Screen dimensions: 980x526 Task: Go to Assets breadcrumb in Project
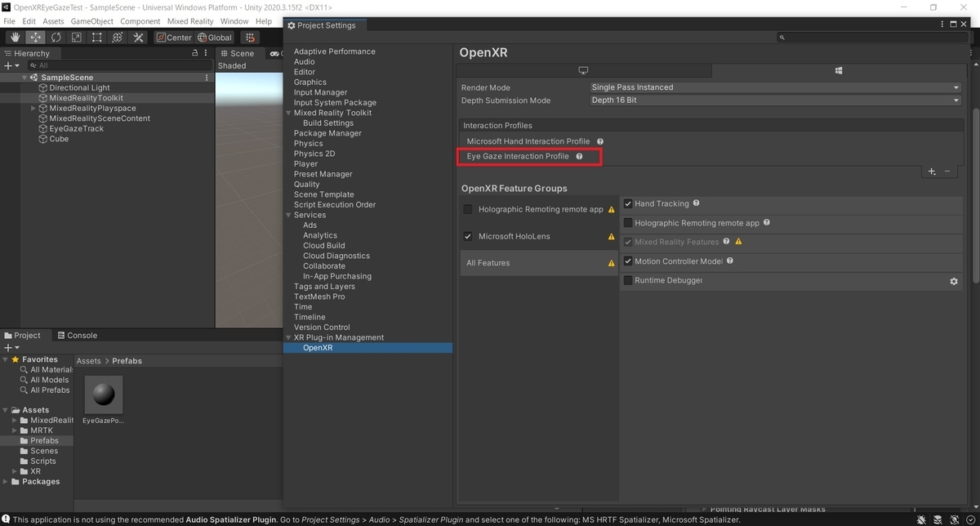click(89, 361)
